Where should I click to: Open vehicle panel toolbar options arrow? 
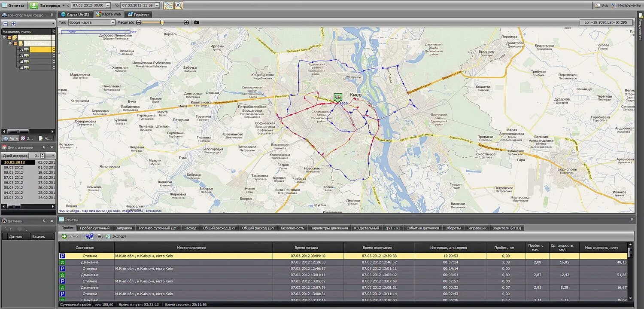point(54,24)
